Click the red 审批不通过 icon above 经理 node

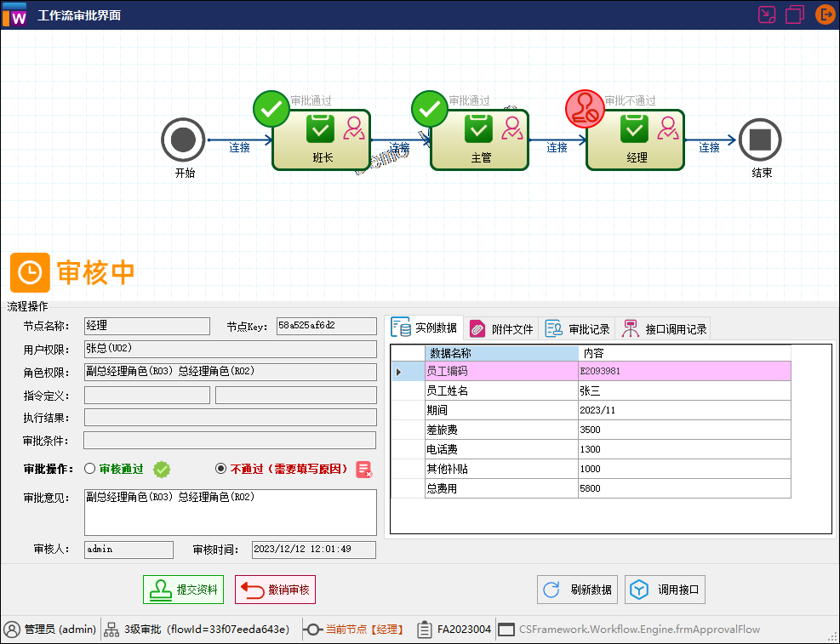(585, 109)
